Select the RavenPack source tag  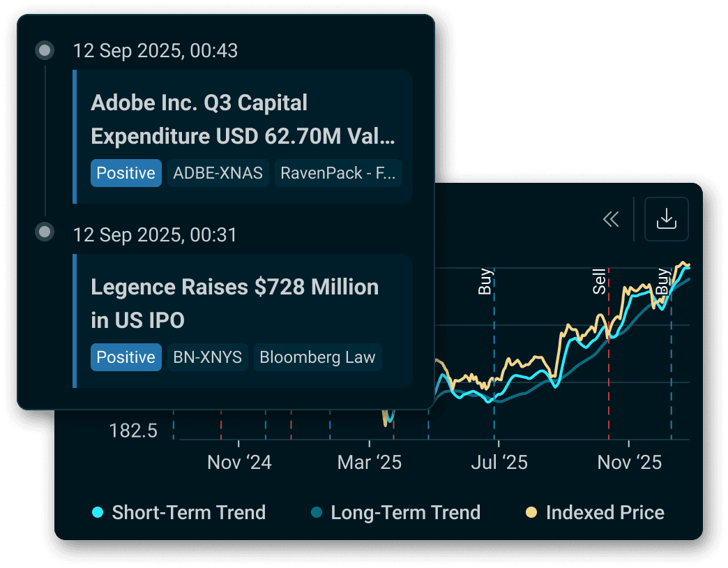(x=338, y=173)
